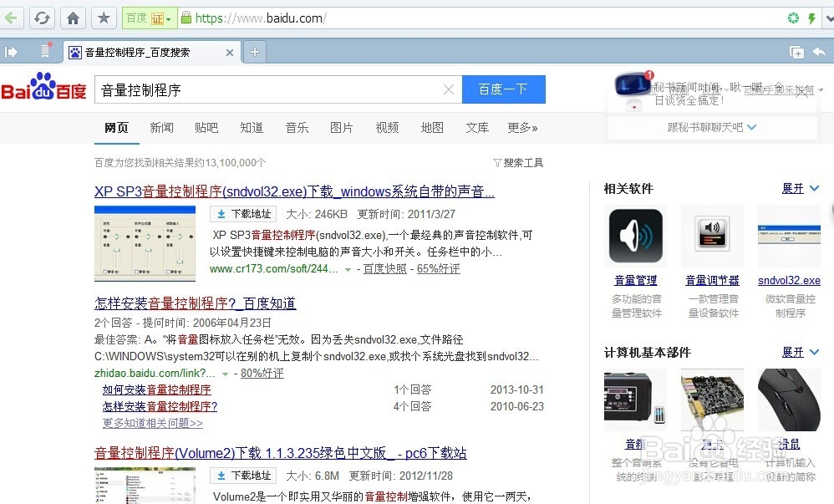Switch to the 图片 tab
This screenshot has height=504, width=834.
[x=342, y=128]
